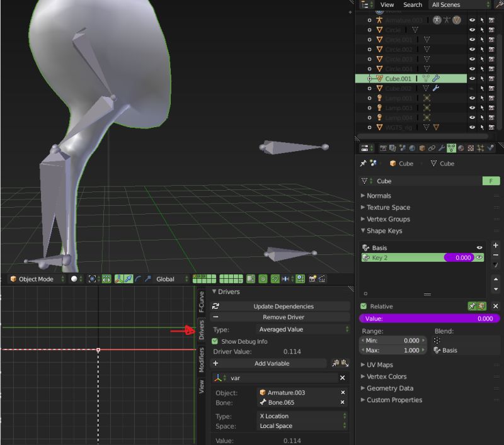Switch to the Material properties tab
504x445 pixels.
tap(461, 147)
